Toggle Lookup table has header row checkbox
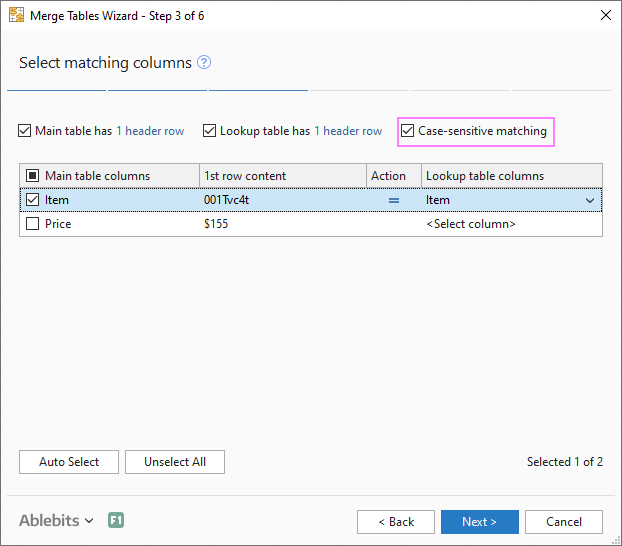Viewport: 622px width, 546px height. [210, 131]
